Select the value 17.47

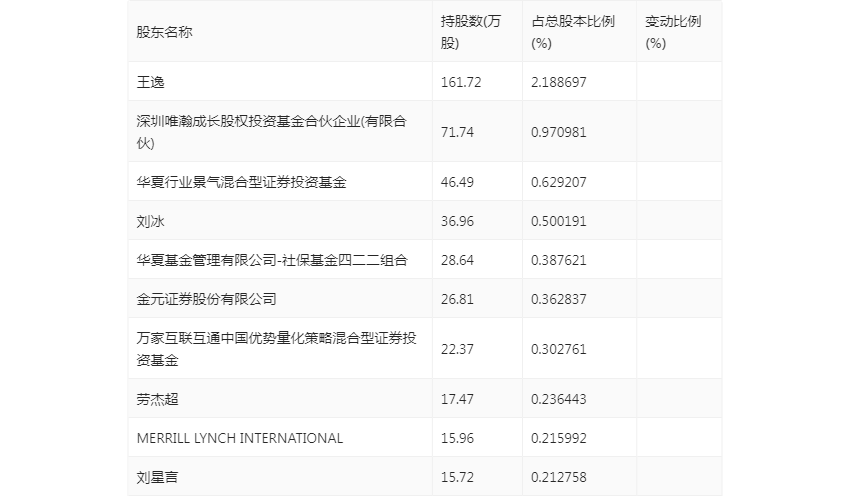tap(457, 398)
